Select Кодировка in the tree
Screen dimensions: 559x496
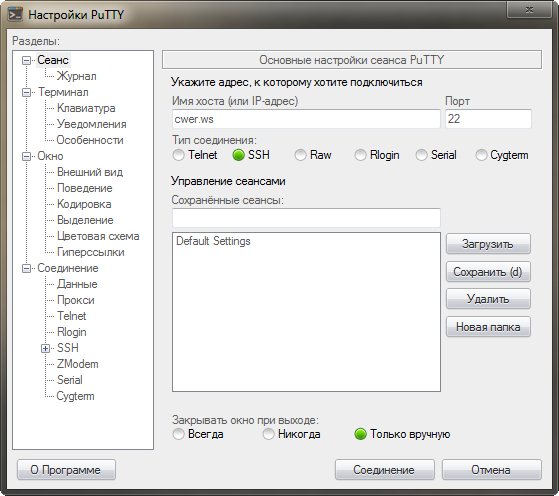(84, 204)
